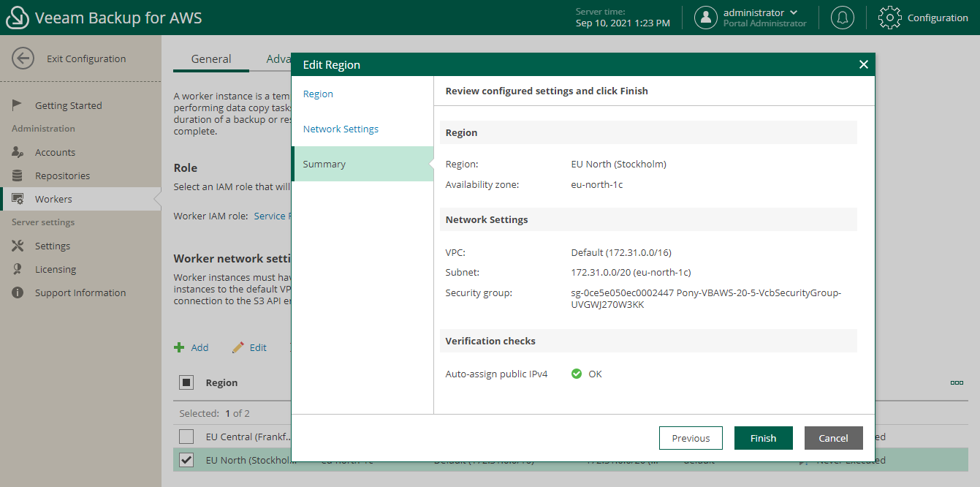Open Repositories via its database icon
The height and width of the screenshot is (487, 980).
(x=18, y=175)
